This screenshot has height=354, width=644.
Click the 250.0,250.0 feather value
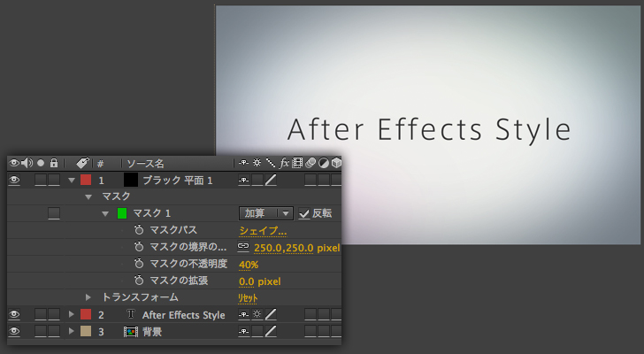[283, 248]
